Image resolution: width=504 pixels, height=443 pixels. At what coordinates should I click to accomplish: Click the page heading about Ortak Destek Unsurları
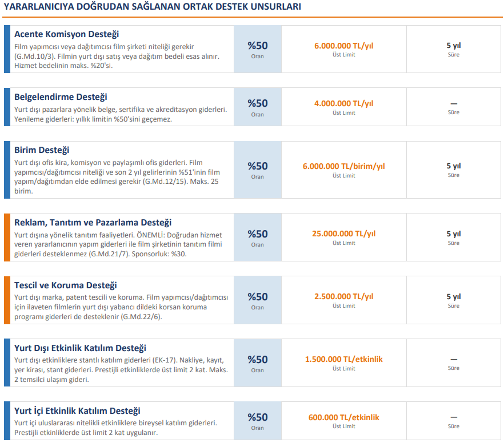[152, 7]
